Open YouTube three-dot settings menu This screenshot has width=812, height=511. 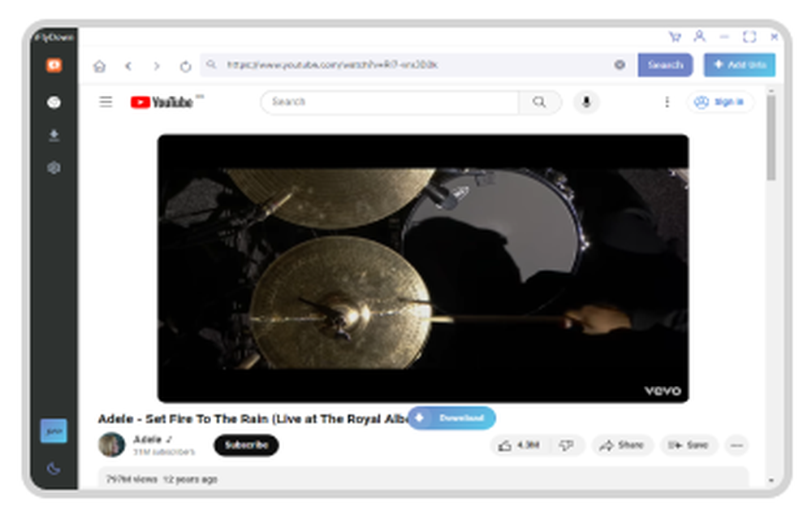667,102
